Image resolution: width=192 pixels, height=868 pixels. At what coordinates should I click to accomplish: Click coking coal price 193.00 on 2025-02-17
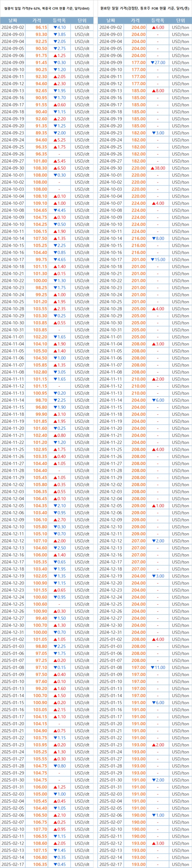point(139,864)
